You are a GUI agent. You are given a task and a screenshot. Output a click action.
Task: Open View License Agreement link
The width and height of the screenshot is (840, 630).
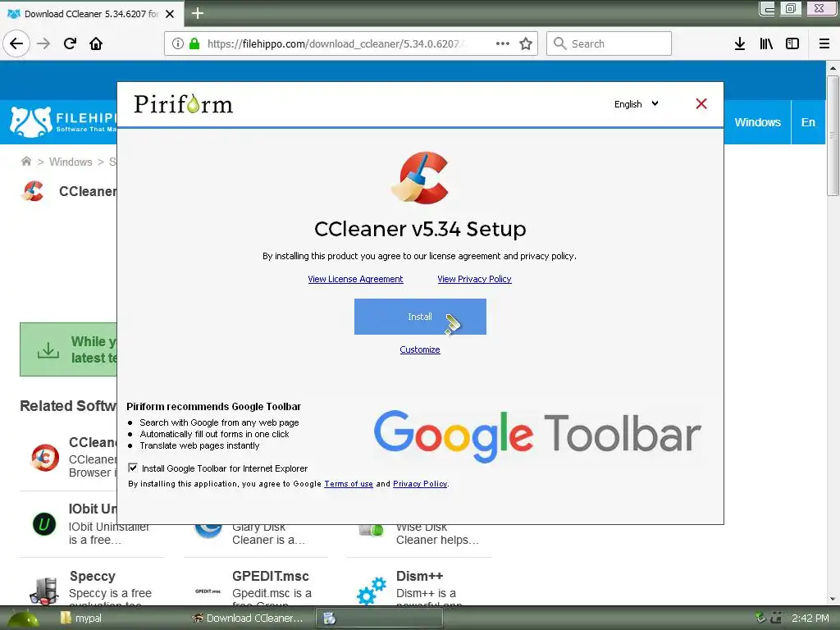pyautogui.click(x=355, y=279)
